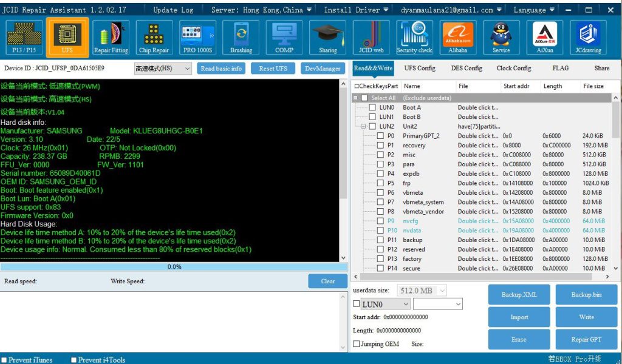
Task: Click the Read basic info button
Action: pos(221,69)
